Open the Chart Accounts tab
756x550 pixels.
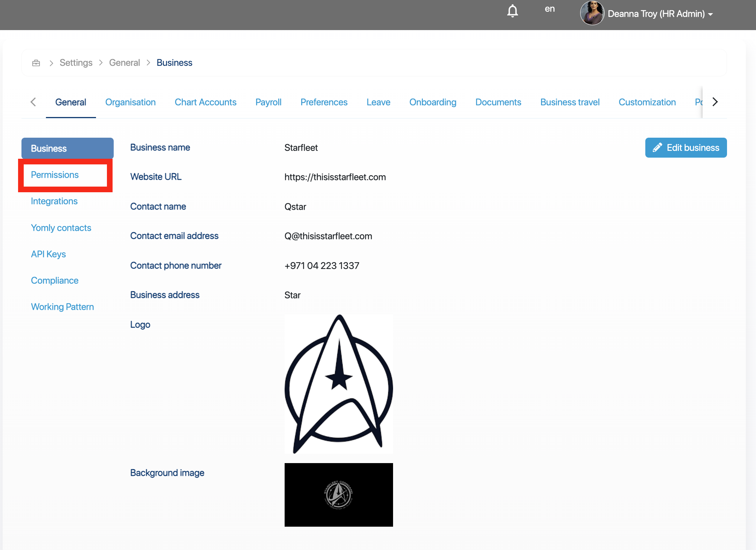click(206, 102)
